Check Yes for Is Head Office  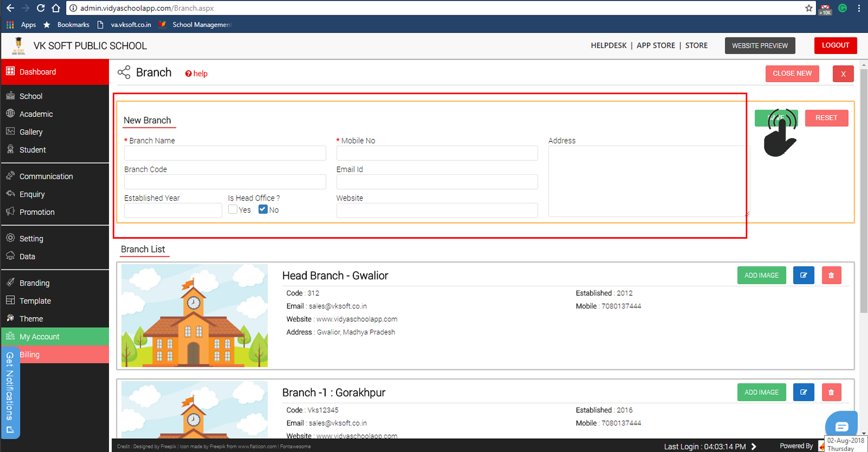232,210
